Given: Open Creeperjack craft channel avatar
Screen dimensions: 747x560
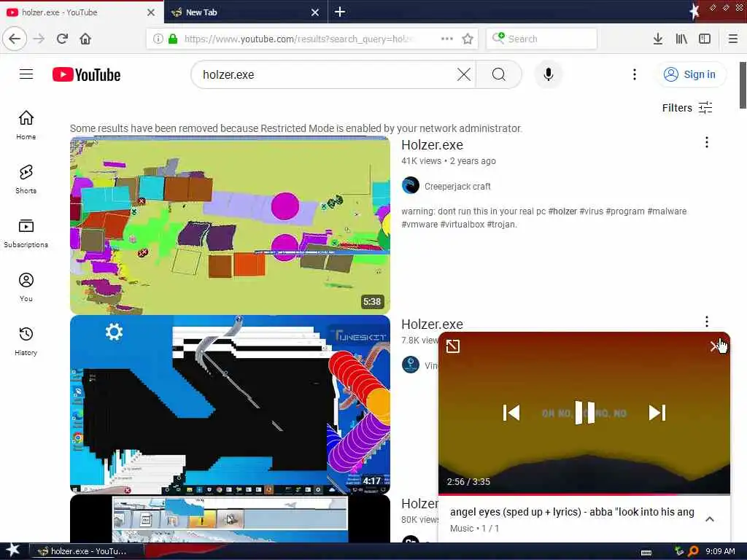Looking at the screenshot, I should 411,186.
